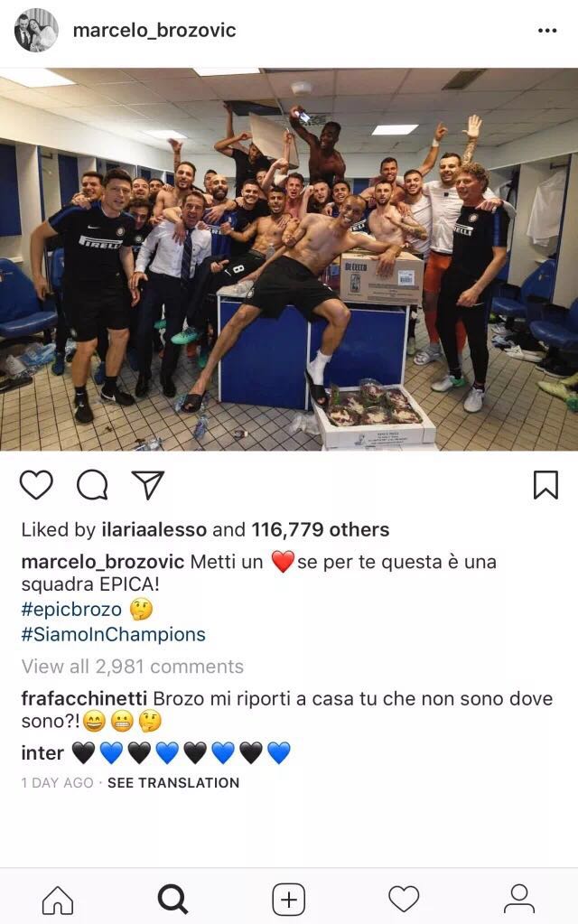Save the post using the bookmark icon
Image resolution: width=578 pixels, height=924 pixels.
[x=545, y=485]
